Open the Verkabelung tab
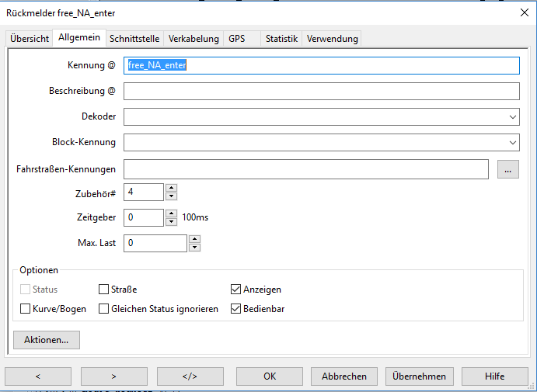 click(193, 39)
